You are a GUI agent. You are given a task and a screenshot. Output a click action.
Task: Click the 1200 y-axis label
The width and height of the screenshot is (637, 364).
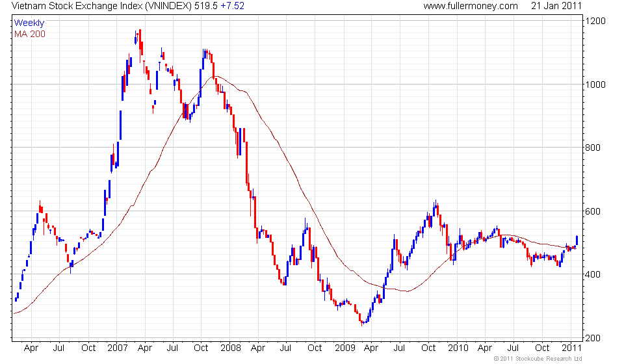tap(595, 21)
